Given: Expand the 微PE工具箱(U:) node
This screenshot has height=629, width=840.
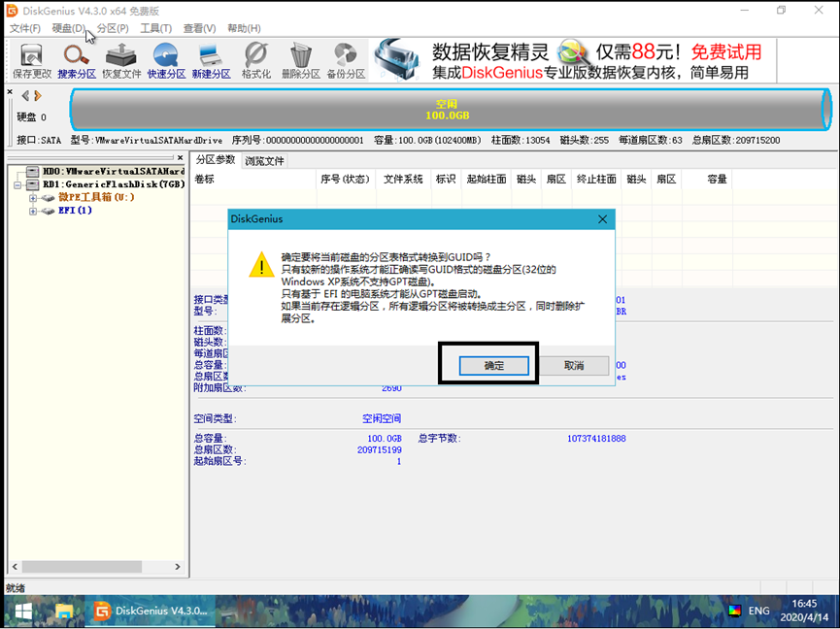Looking at the screenshot, I should coord(33,198).
